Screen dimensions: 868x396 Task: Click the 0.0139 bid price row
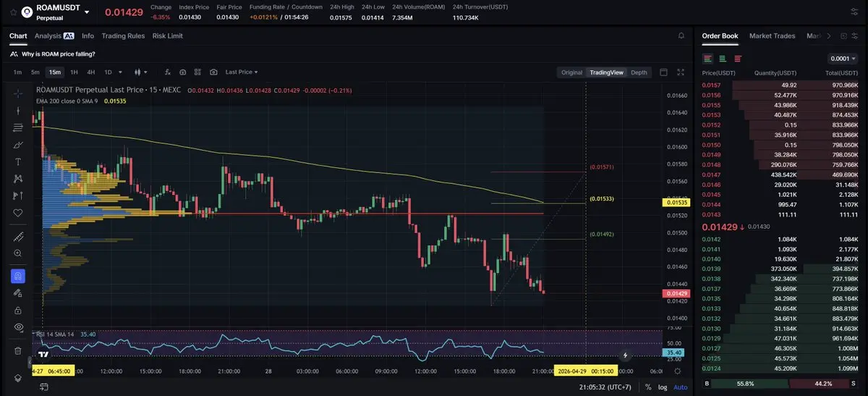click(x=781, y=269)
